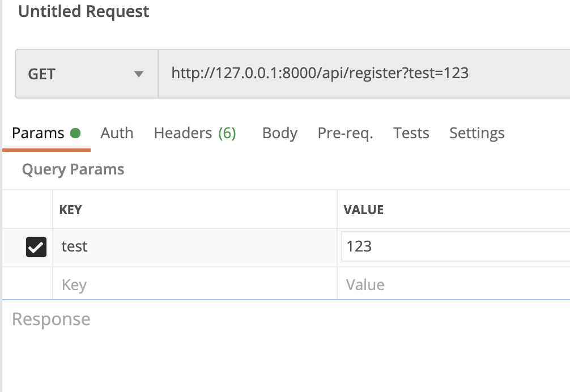Edit the 'test' key cell
The height and width of the screenshot is (392, 570).
(x=193, y=247)
